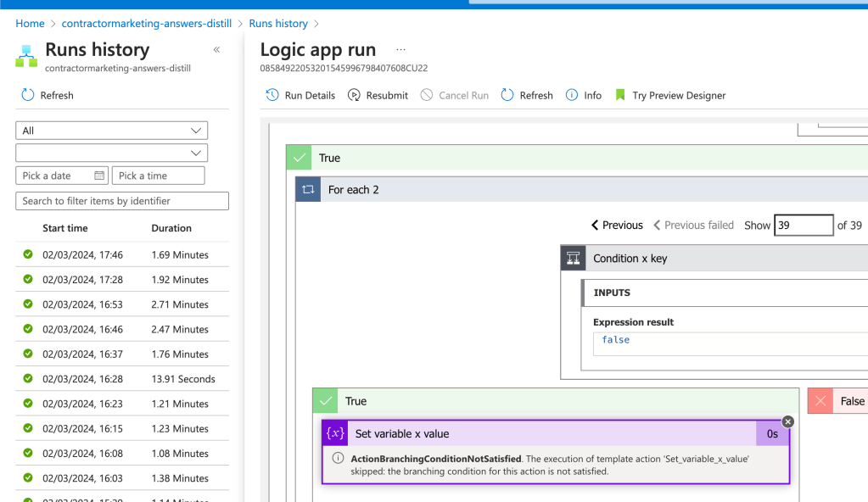
Task: Open the Info panel from toolbar
Action: 584,95
